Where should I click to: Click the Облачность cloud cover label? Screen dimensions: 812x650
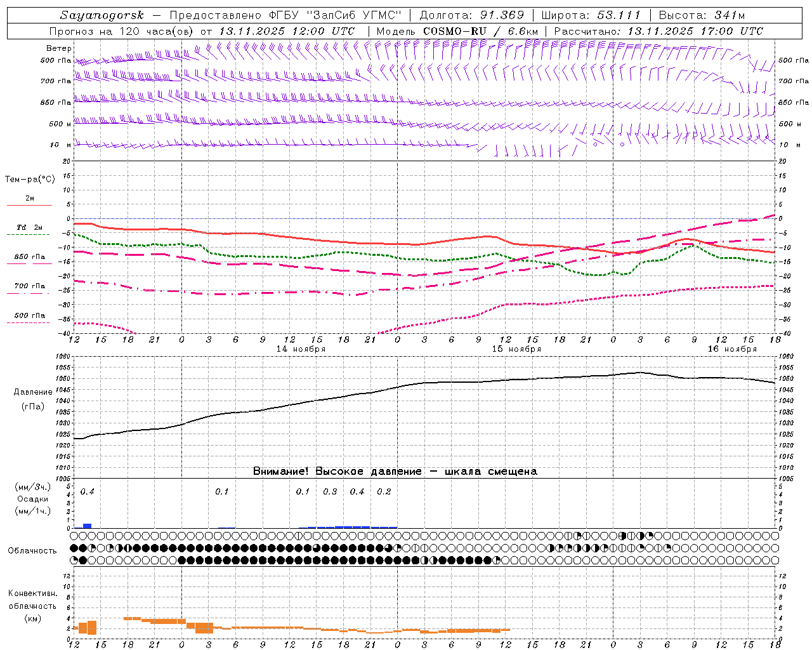[32, 550]
